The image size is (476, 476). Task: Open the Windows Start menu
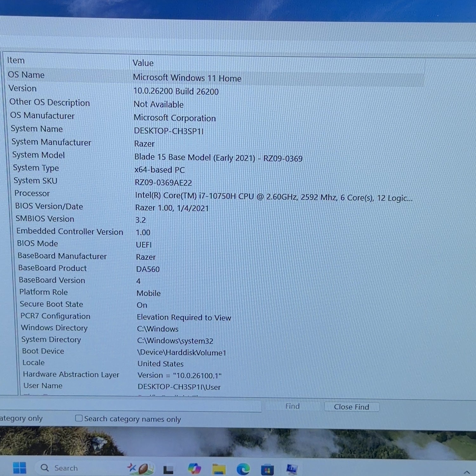pyautogui.click(x=20, y=468)
